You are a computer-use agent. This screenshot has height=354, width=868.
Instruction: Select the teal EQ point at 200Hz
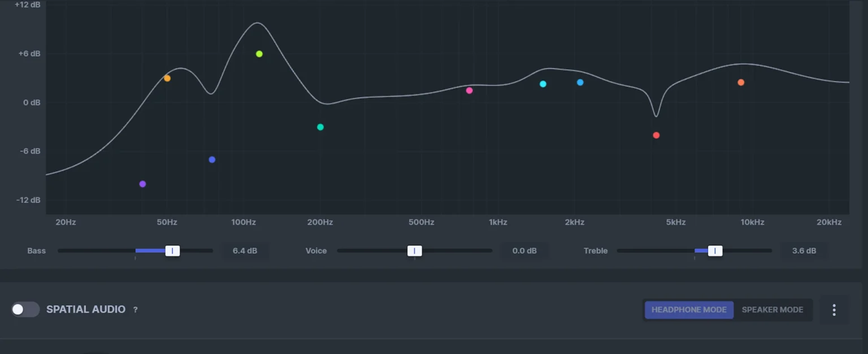[320, 127]
